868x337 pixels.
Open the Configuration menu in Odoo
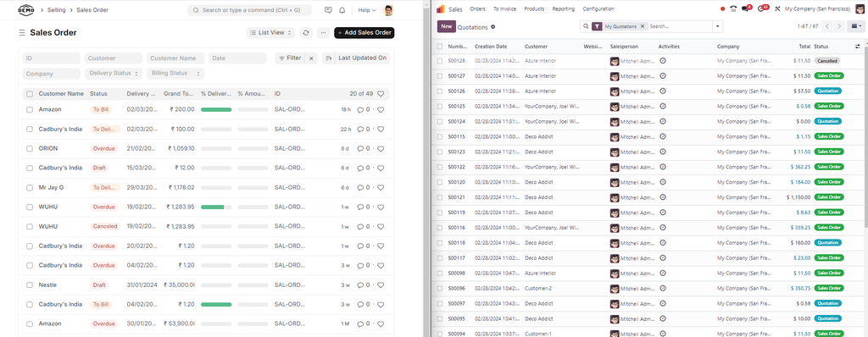point(598,8)
